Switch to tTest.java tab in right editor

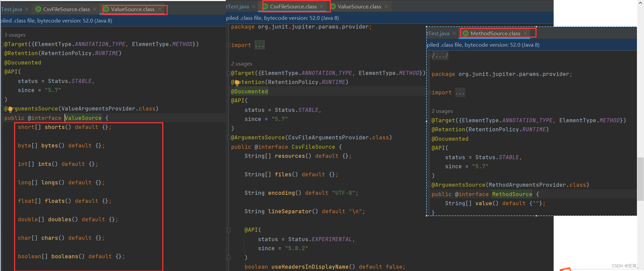438,34
